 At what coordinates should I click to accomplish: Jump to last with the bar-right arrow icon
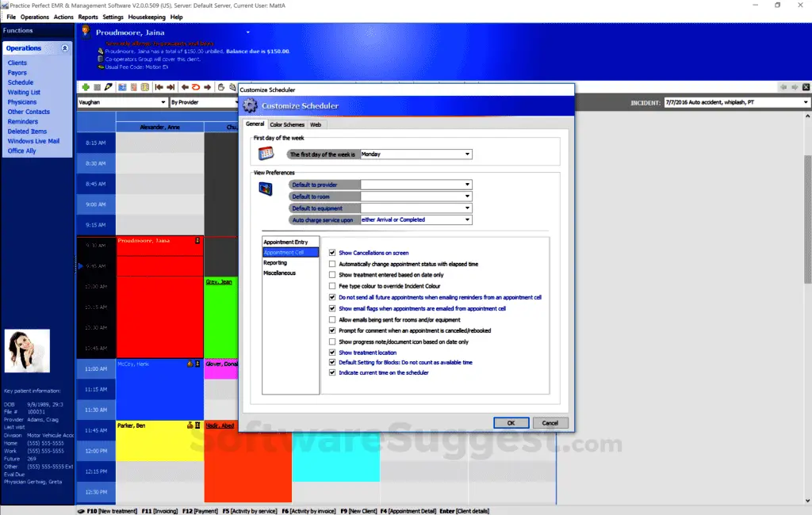(x=170, y=87)
